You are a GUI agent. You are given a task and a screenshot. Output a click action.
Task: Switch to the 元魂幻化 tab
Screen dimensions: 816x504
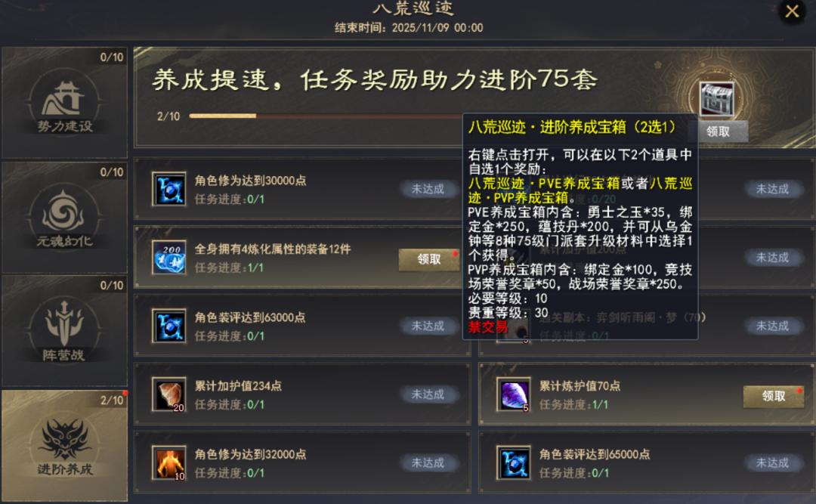(64, 217)
